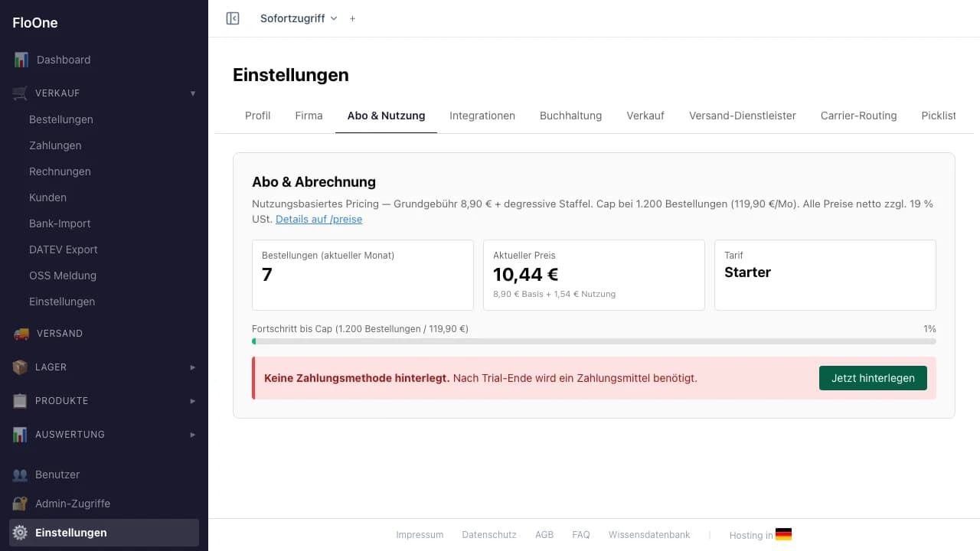Open Bank-Import in the sidebar
Screen dimensions: 980x551
point(60,223)
